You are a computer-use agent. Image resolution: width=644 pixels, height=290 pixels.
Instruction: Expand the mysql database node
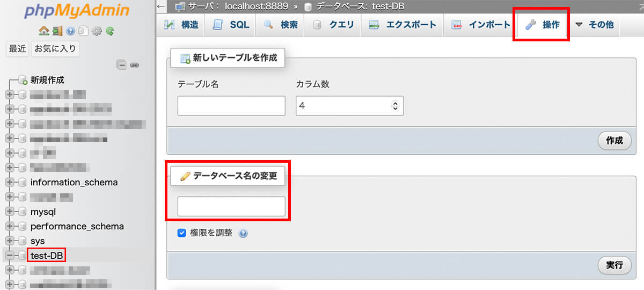(x=10, y=212)
